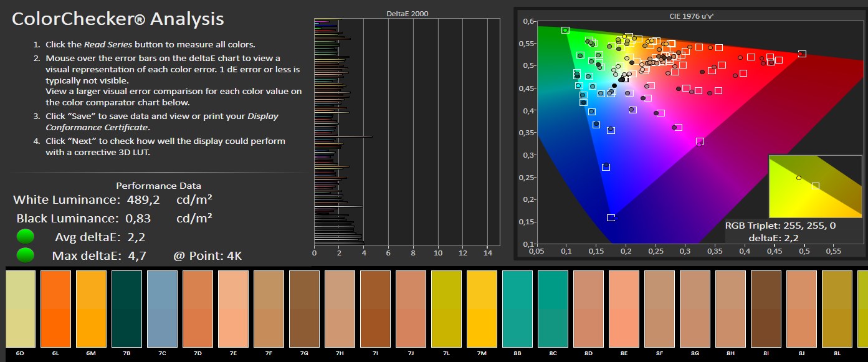Click the DeltaE 2000 chart title
Image resolution: width=868 pixels, height=362 pixels.
pyautogui.click(x=408, y=13)
